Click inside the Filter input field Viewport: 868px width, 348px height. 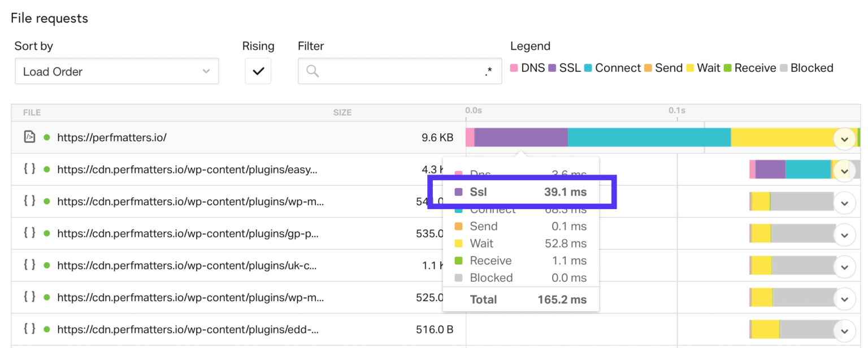click(396, 71)
